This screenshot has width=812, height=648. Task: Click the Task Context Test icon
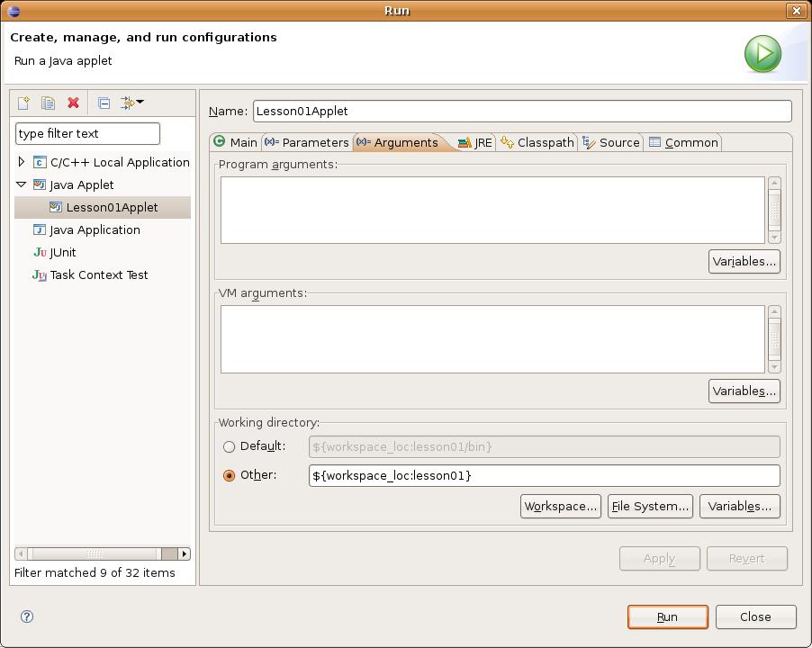pyautogui.click(x=40, y=274)
